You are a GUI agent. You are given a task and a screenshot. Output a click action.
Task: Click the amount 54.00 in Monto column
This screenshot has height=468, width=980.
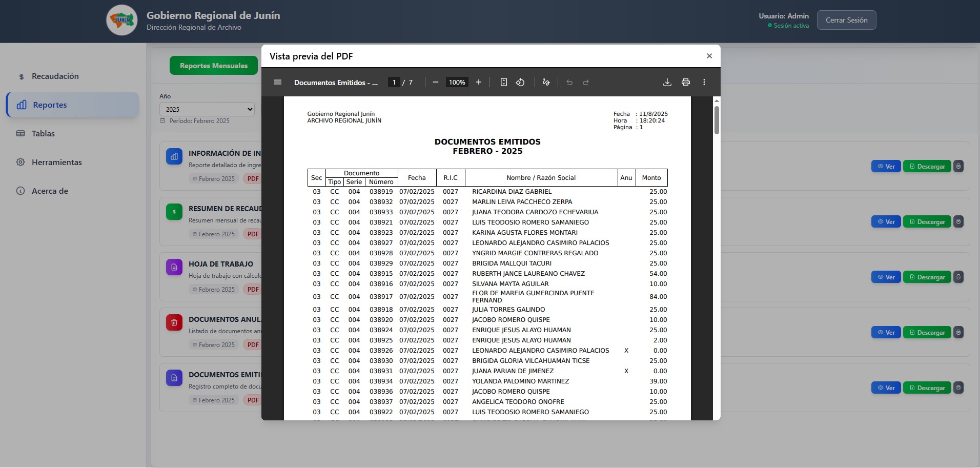click(658, 274)
